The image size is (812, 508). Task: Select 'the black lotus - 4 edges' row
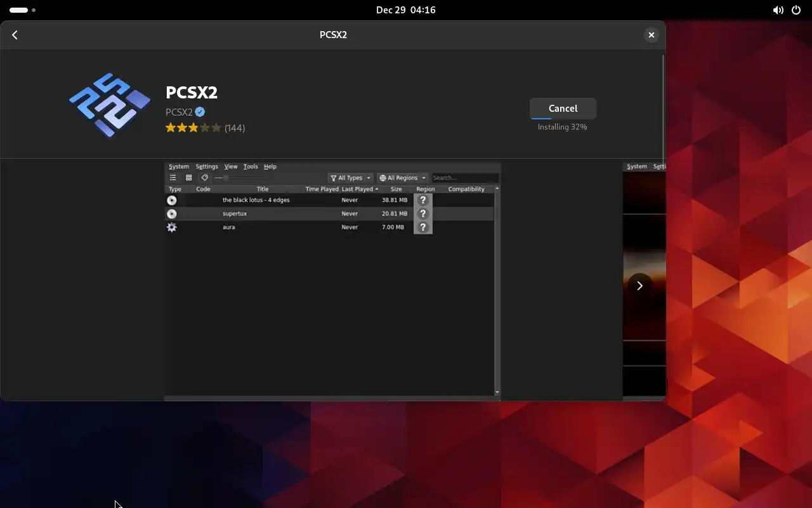pos(329,200)
